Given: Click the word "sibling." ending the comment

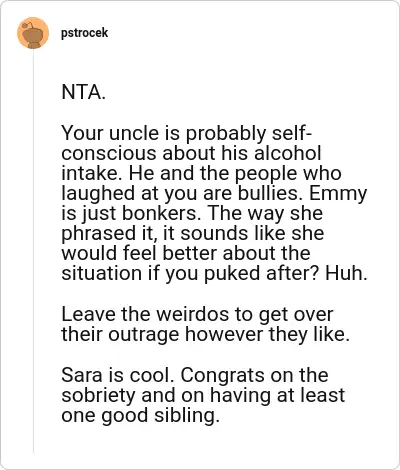Looking at the screenshot, I should tap(187, 416).
